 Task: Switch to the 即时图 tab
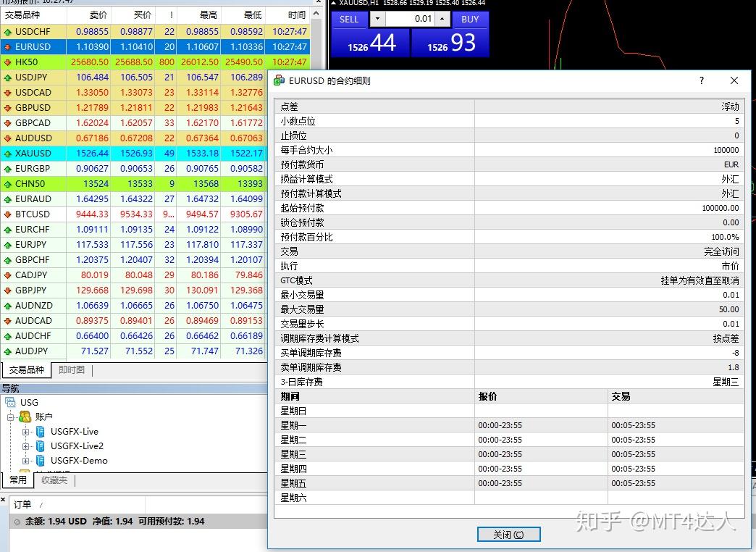(x=72, y=370)
